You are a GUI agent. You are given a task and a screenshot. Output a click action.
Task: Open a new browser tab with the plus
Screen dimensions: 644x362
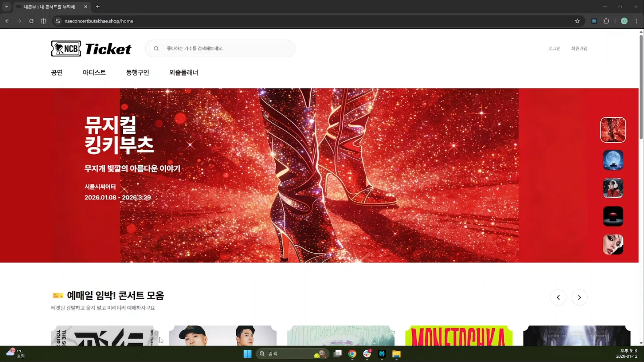pos(98,7)
